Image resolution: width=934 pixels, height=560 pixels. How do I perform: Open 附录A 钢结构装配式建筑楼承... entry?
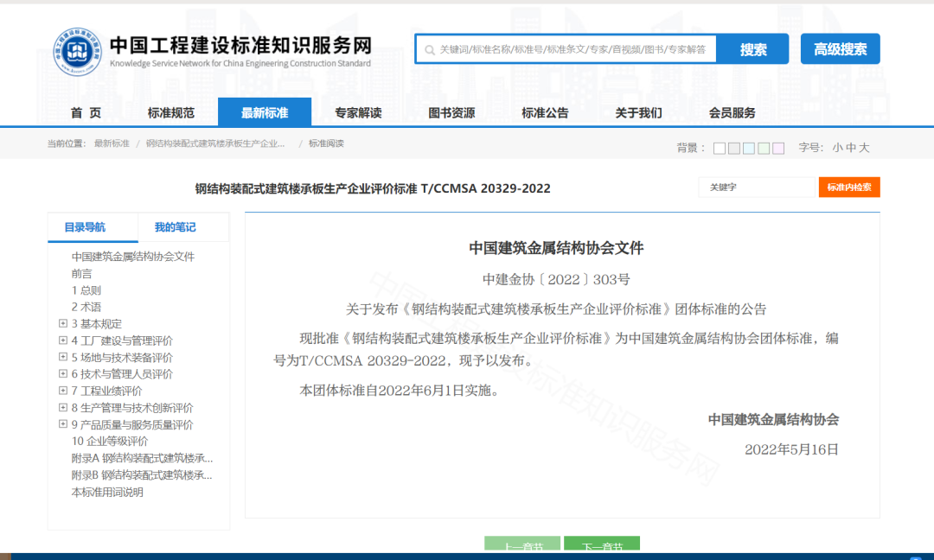142,458
